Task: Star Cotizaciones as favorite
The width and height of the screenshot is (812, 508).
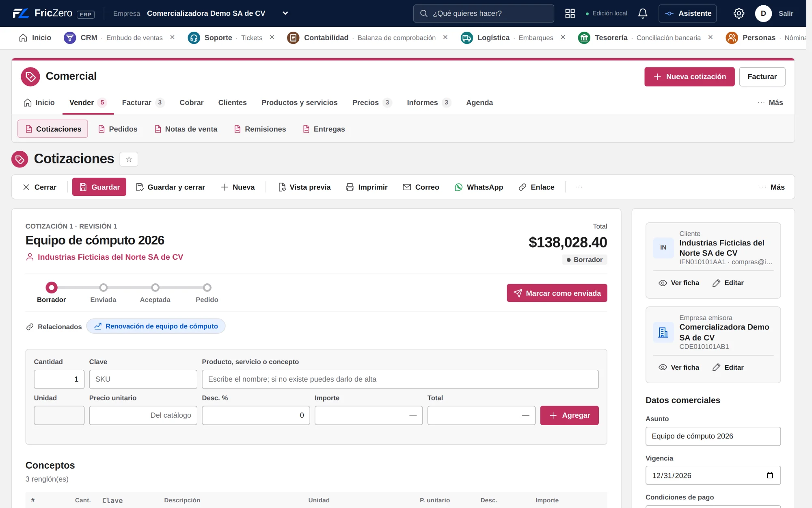Action: coord(129,159)
